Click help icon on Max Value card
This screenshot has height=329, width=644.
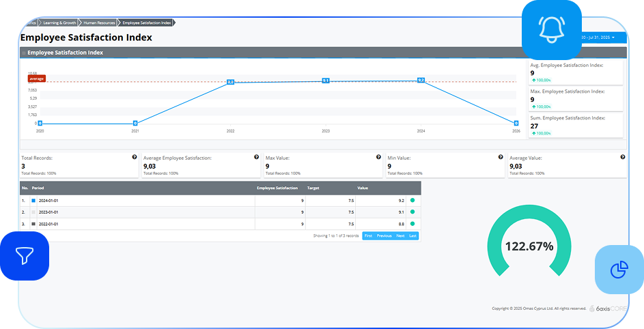[378, 157]
